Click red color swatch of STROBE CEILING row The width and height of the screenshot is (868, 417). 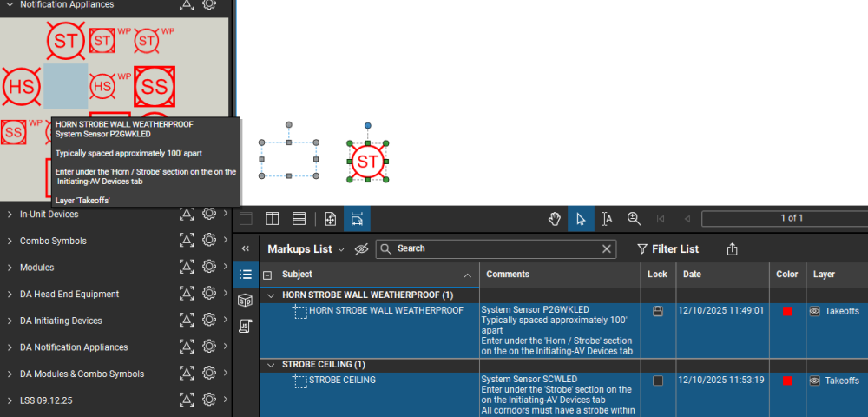[x=787, y=381]
